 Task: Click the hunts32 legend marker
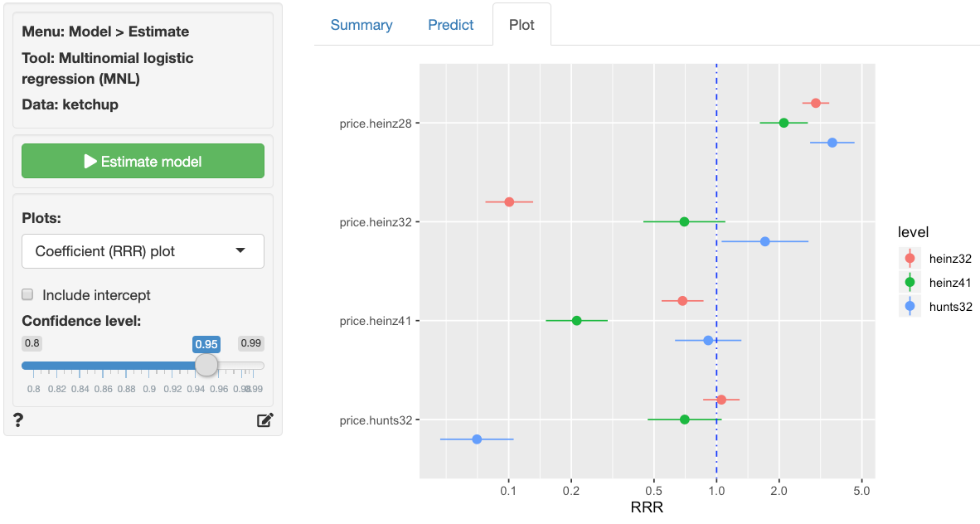[x=910, y=306]
